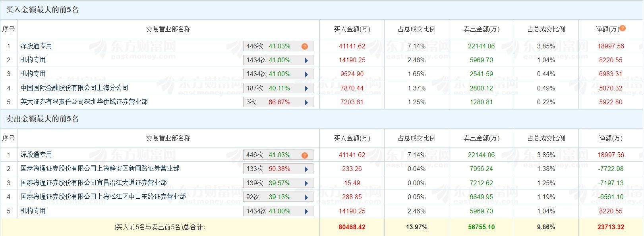644x236 pixels.
Task: Click the blue arrow for 中国国际金融上海分公司
Action: 306,88
